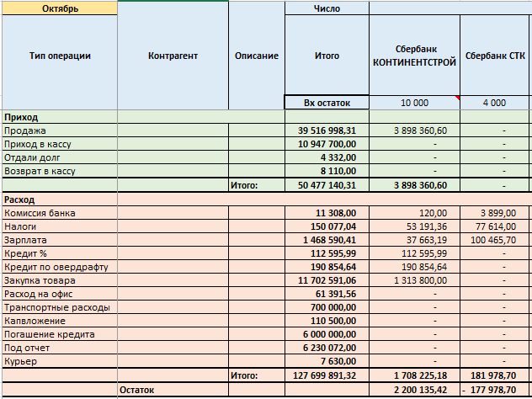Click expense total cell 127 699 891,32
Image resolution: width=532 pixels, height=399 pixels.
(327, 375)
